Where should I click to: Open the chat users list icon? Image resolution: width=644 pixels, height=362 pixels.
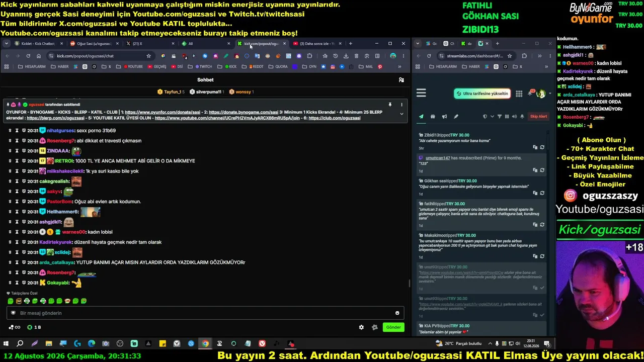401,80
